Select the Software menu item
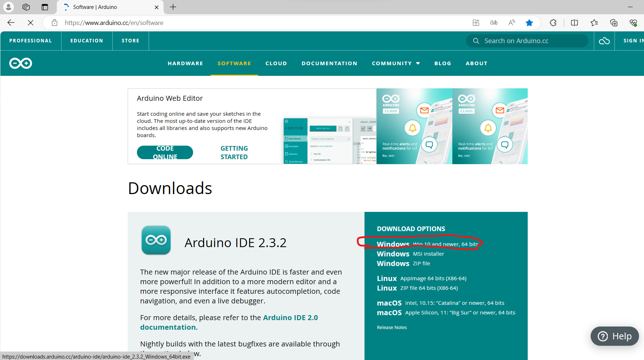The width and height of the screenshot is (644, 360). click(x=234, y=63)
